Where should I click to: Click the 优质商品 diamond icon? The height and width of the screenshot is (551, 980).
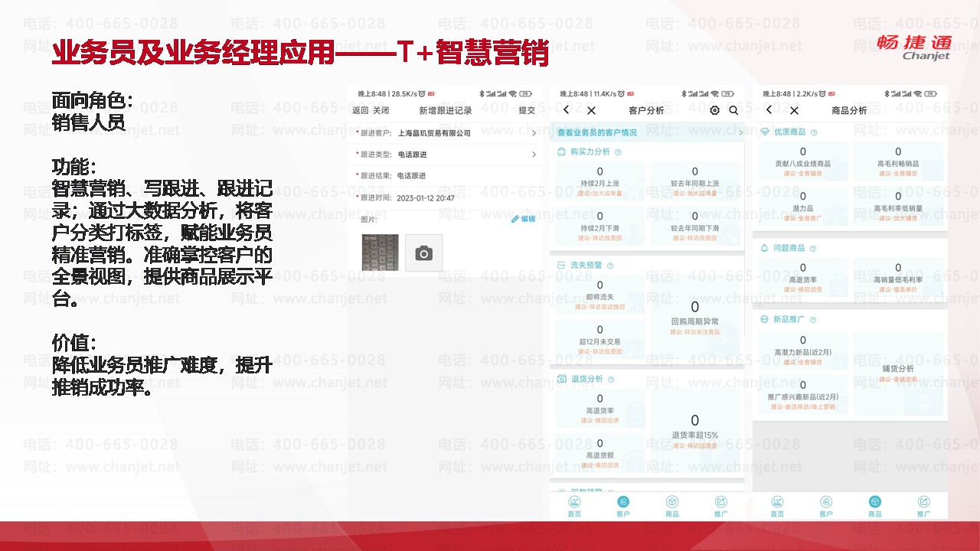click(764, 132)
